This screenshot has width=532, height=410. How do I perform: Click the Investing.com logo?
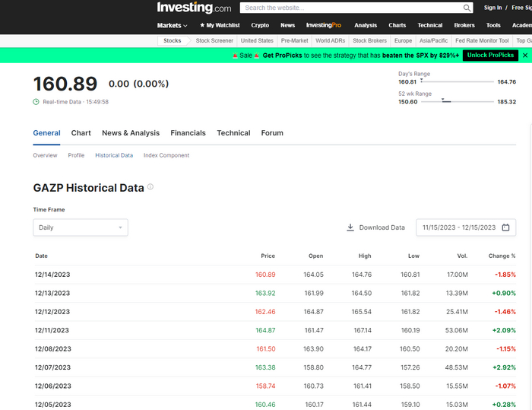[x=194, y=8]
